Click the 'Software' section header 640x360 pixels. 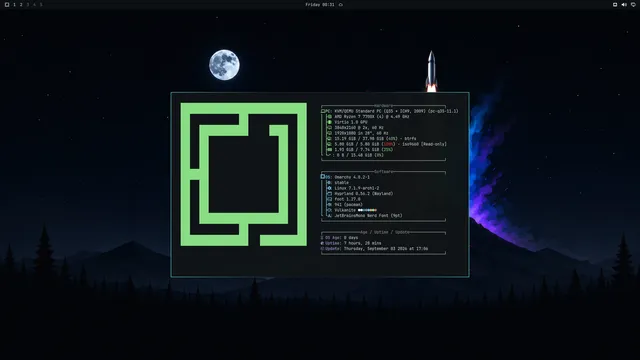click(x=383, y=172)
